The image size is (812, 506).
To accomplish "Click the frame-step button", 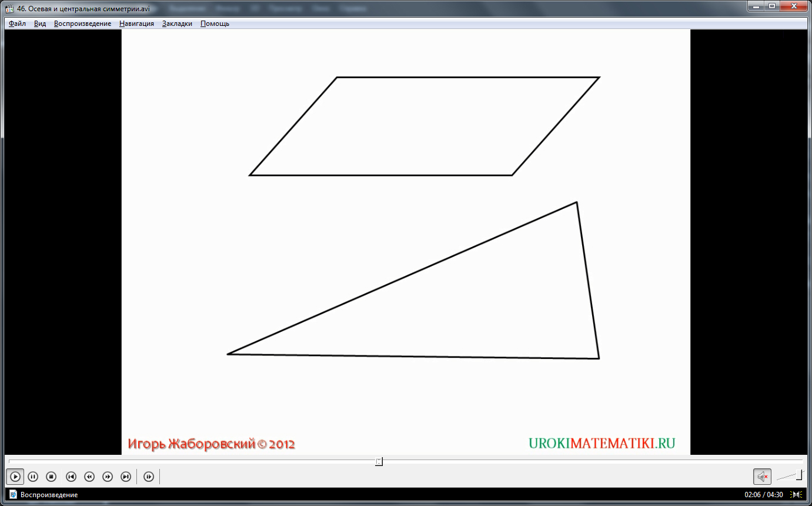I will point(149,477).
